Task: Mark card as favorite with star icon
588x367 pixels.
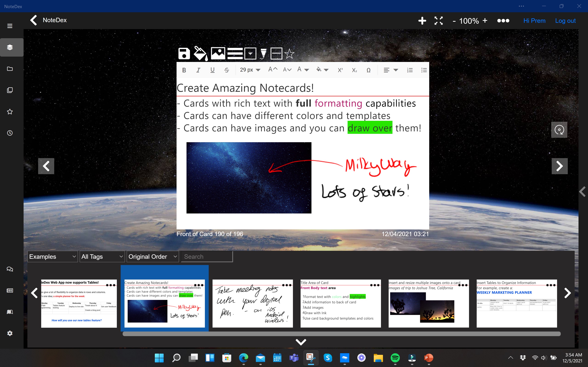Action: point(289,53)
